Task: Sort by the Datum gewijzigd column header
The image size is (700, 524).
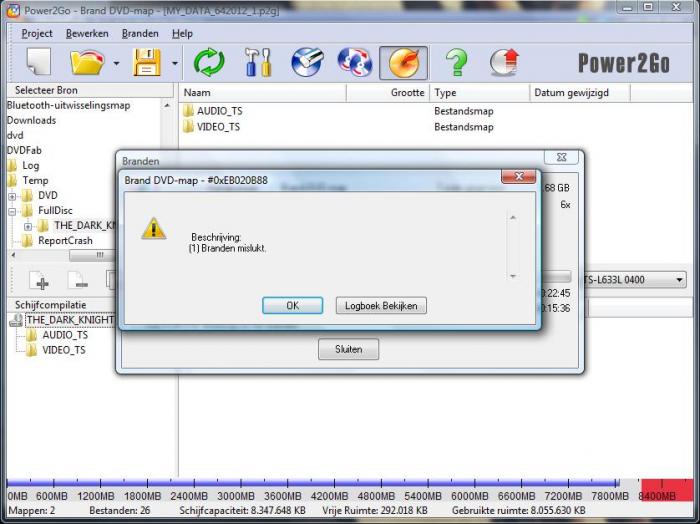Action: [x=580, y=93]
